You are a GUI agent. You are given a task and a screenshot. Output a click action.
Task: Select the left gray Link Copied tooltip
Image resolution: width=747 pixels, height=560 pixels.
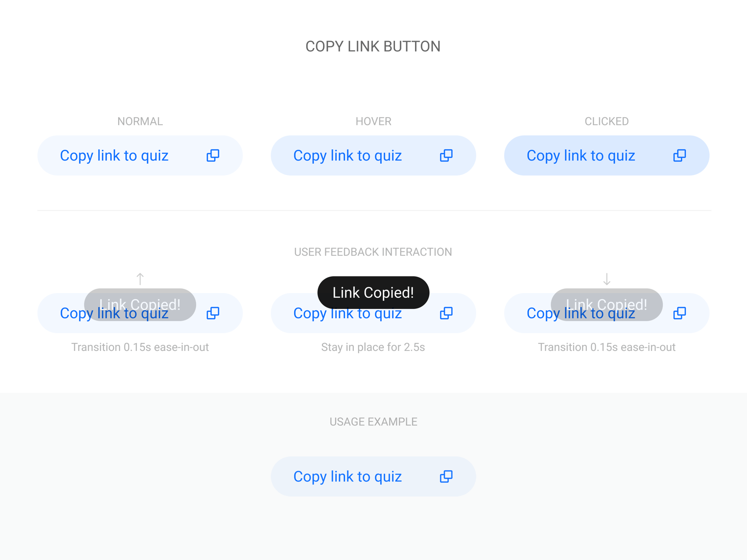(x=140, y=304)
